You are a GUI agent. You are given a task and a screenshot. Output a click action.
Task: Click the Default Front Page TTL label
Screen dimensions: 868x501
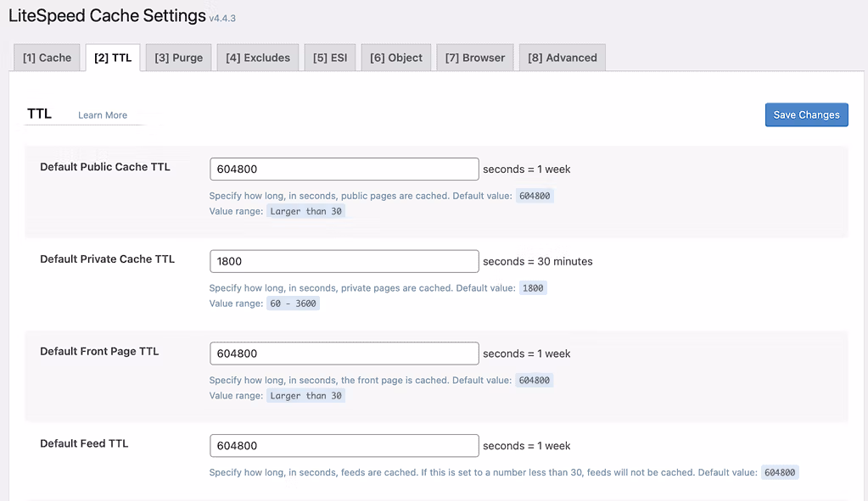click(99, 352)
